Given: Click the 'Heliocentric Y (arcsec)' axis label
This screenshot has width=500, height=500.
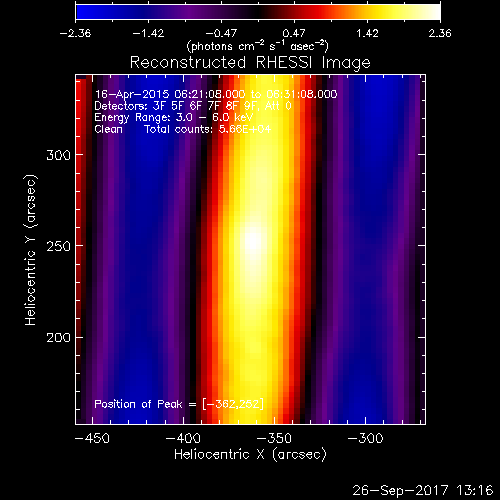Looking at the screenshot, I should tap(31, 250).
